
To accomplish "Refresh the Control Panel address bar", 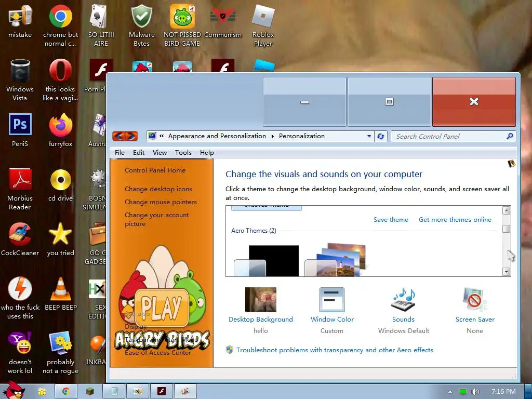I will pos(381,136).
